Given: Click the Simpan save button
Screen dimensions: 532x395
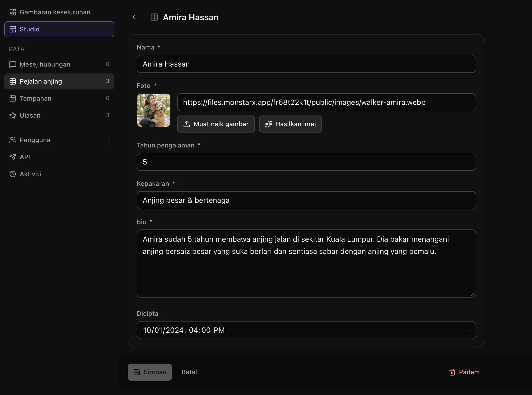Looking at the screenshot, I should tap(150, 372).
